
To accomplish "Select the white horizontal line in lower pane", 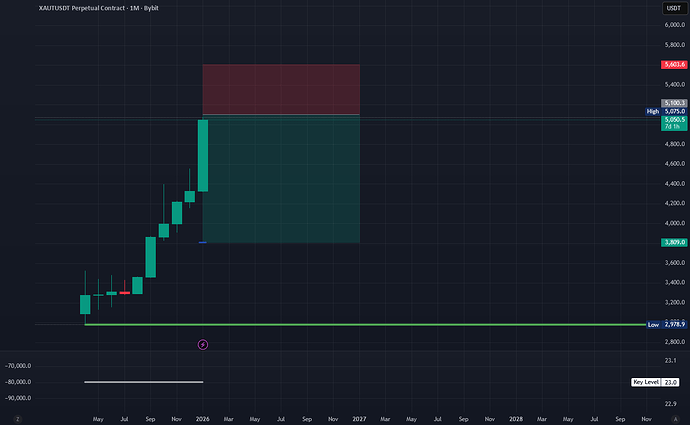I will coord(143,382).
